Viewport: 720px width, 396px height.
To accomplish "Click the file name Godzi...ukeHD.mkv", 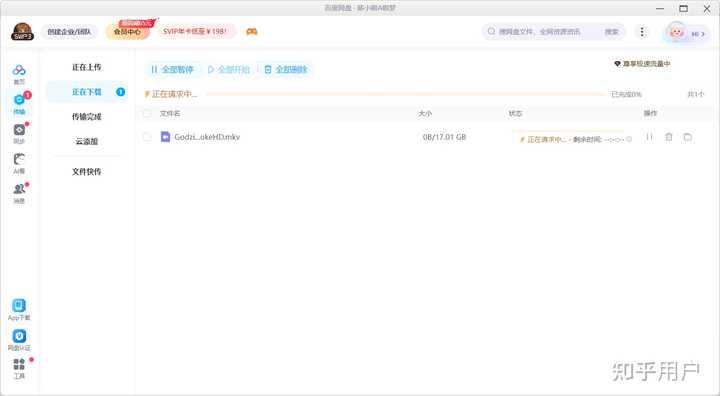I will click(207, 137).
